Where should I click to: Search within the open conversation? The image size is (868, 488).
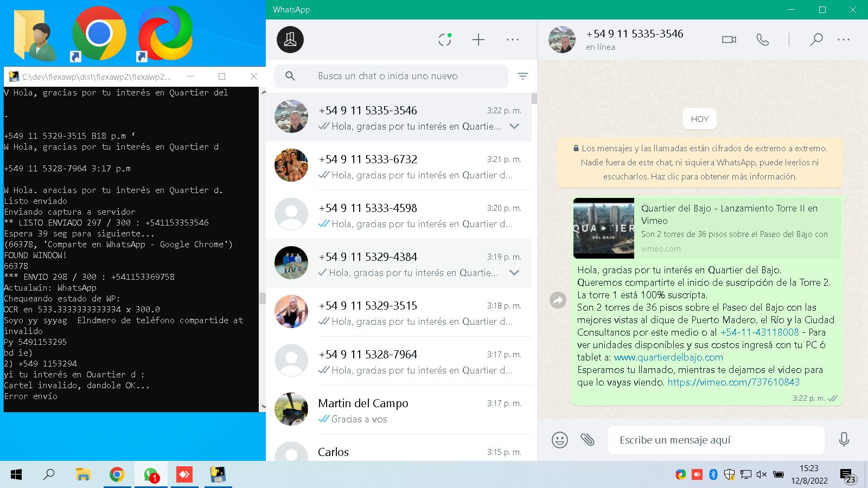816,40
